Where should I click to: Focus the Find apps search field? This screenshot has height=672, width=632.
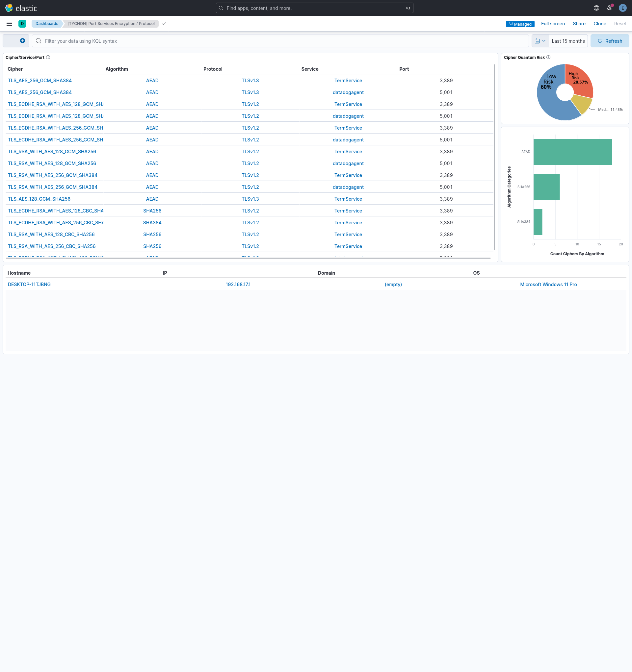pyautogui.click(x=314, y=8)
